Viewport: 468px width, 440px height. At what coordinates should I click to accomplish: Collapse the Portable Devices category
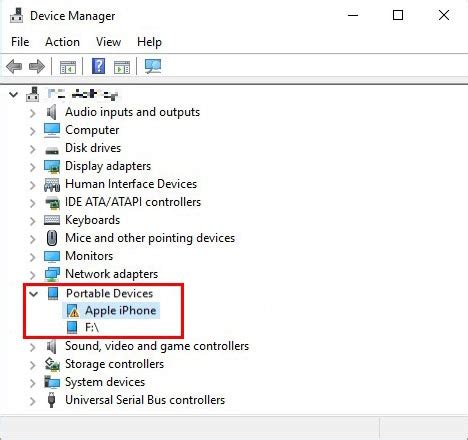(x=33, y=294)
